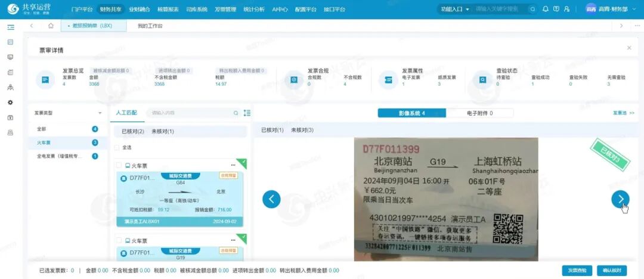Click the notification bell icon
The image size is (644, 279).
[x=545, y=9]
